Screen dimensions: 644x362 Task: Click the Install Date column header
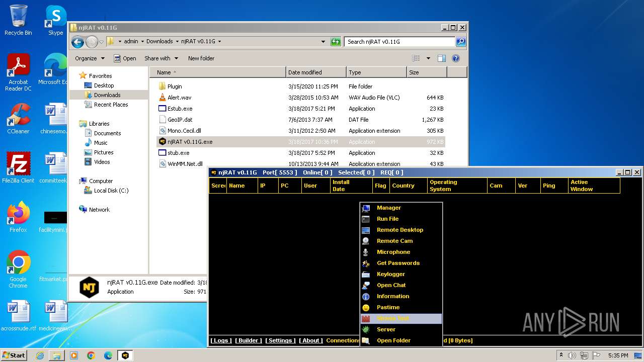click(x=351, y=186)
